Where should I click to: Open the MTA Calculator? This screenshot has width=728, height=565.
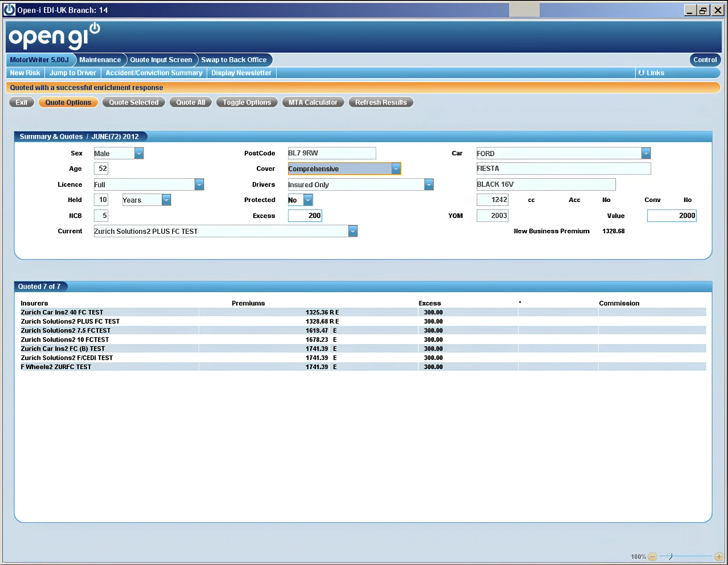click(313, 102)
